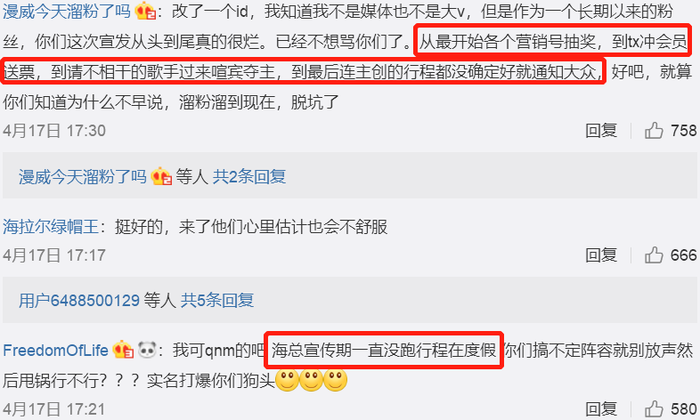Open FreedomOfLife user profile
The width and height of the screenshot is (700, 420).
(x=55, y=350)
